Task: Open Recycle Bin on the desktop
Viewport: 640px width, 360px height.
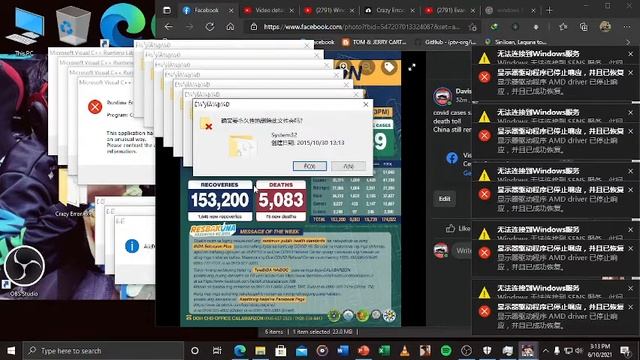Action: pyautogui.click(x=73, y=27)
